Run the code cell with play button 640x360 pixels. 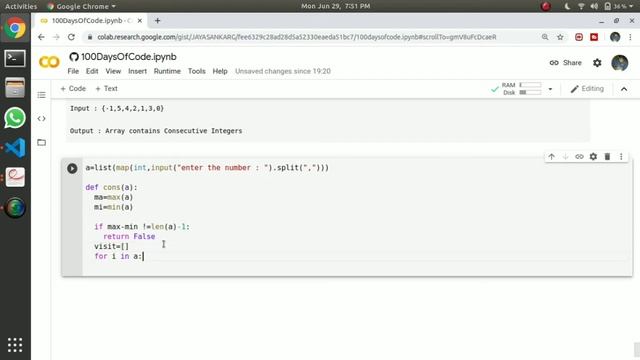click(72, 168)
